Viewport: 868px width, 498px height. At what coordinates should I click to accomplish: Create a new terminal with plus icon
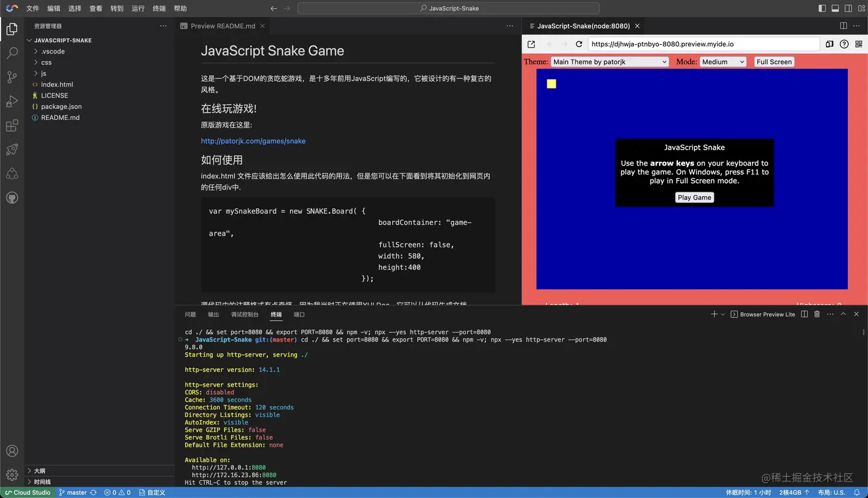[714, 314]
